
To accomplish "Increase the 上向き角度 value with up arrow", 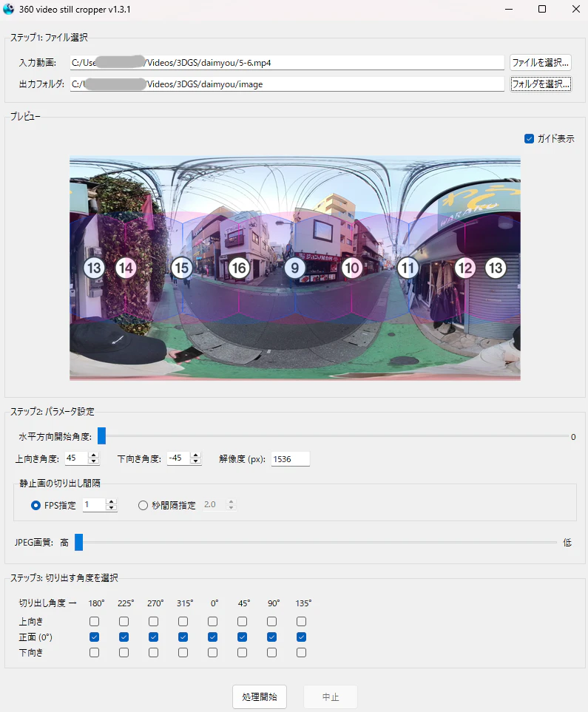I will click(x=94, y=455).
